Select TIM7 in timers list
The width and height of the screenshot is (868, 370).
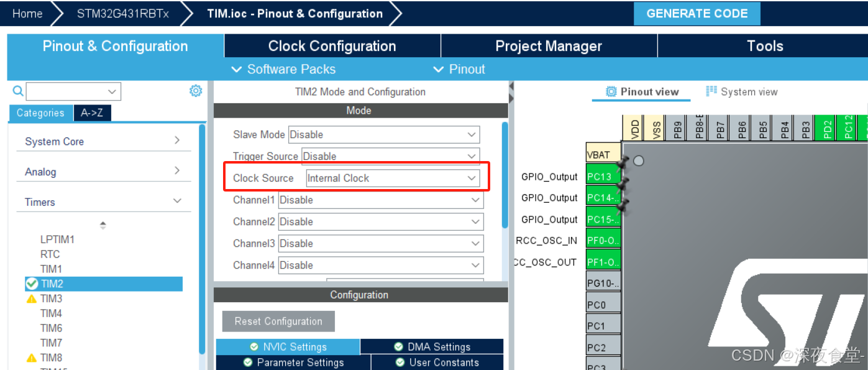pos(51,343)
